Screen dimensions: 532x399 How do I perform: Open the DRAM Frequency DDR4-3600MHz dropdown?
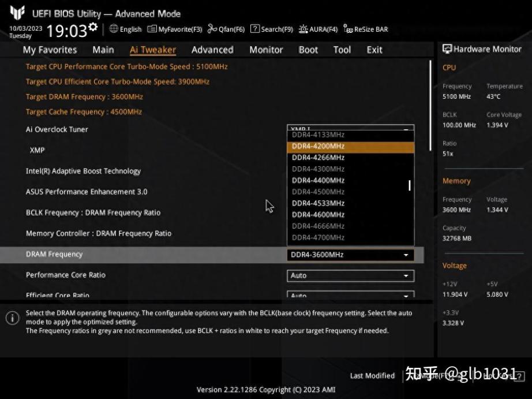point(350,255)
